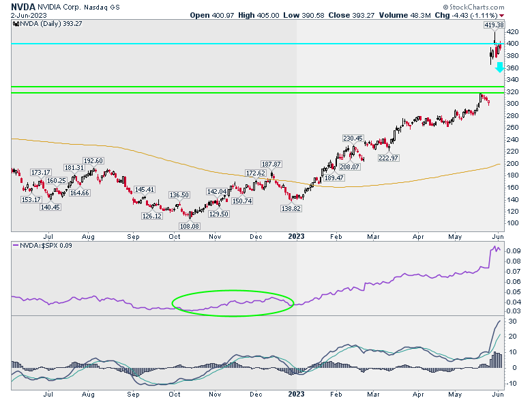The width and height of the screenshot is (532, 400).
Task: Select the 187.87 price label
Action: coord(271,165)
